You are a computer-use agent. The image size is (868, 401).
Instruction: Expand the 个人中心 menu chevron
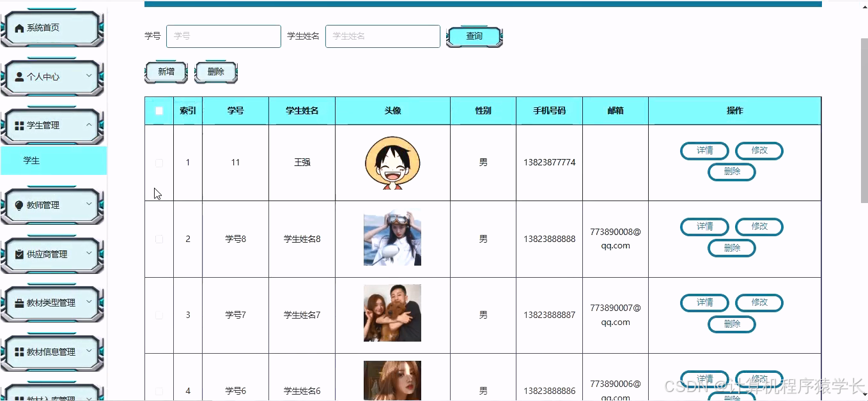[89, 76]
